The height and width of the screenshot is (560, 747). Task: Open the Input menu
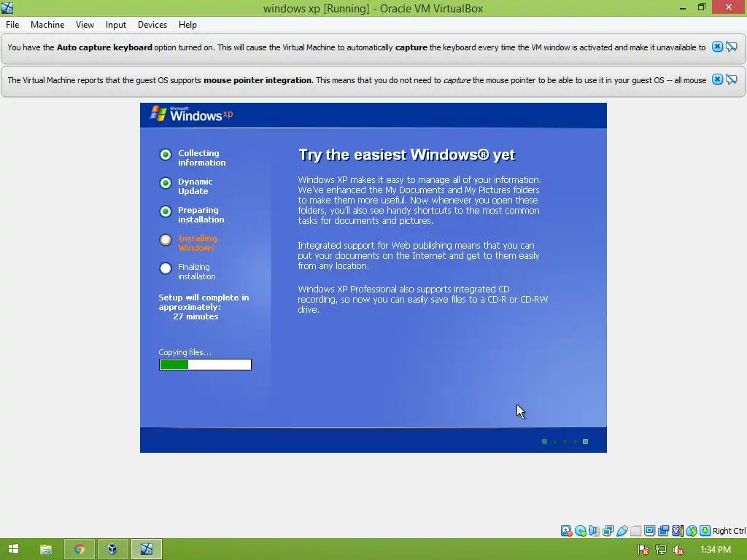pyautogui.click(x=116, y=25)
